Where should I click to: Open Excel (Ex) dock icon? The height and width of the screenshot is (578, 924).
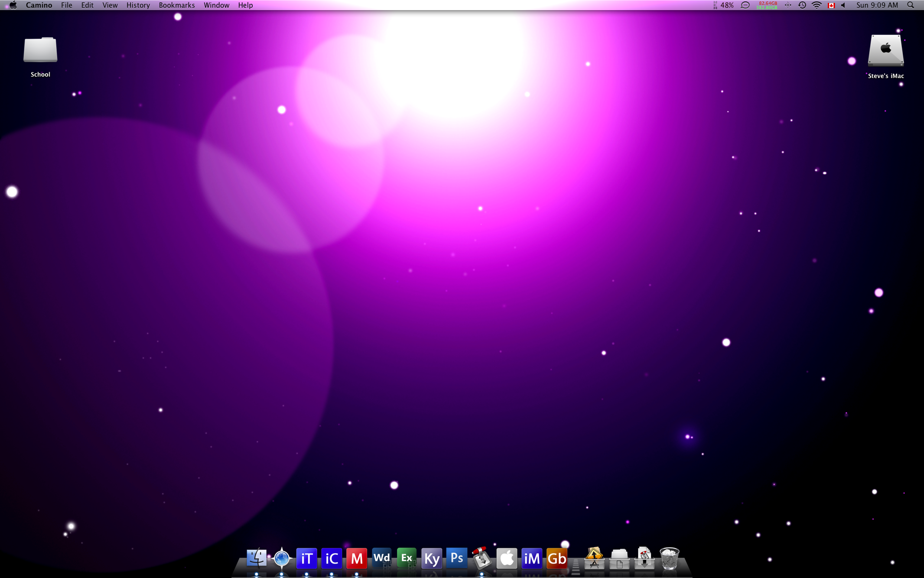coord(407,559)
